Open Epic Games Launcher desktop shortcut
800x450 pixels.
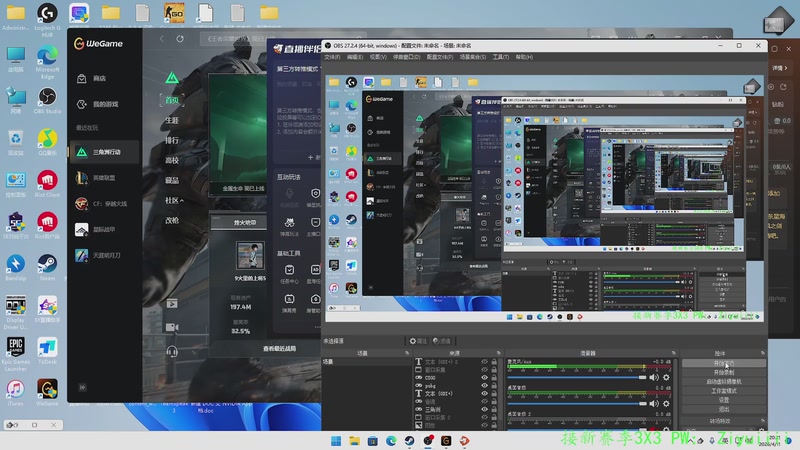click(x=16, y=354)
